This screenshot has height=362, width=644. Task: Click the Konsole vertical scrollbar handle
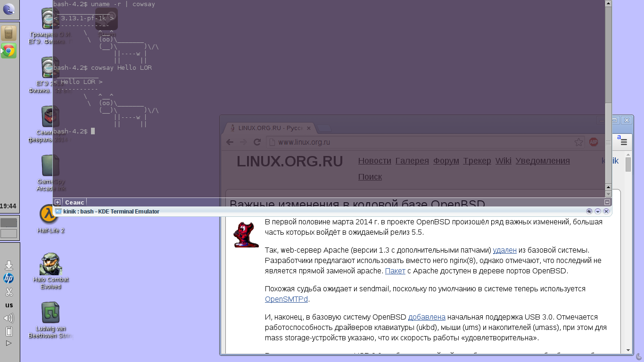pyautogui.click(x=608, y=144)
